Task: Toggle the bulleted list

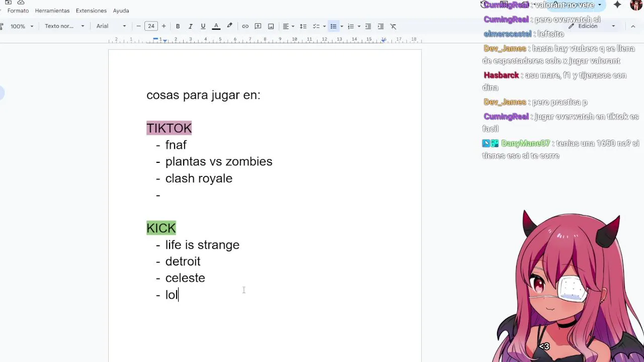Action: (x=333, y=26)
